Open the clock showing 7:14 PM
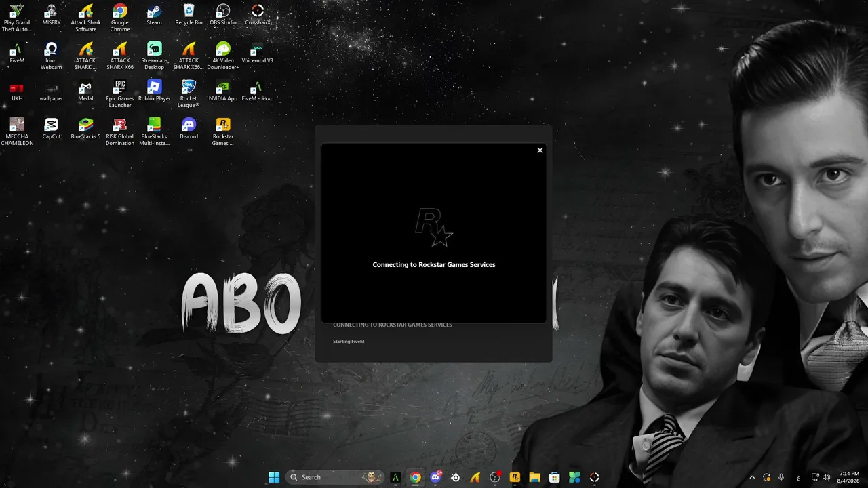 tap(849, 477)
